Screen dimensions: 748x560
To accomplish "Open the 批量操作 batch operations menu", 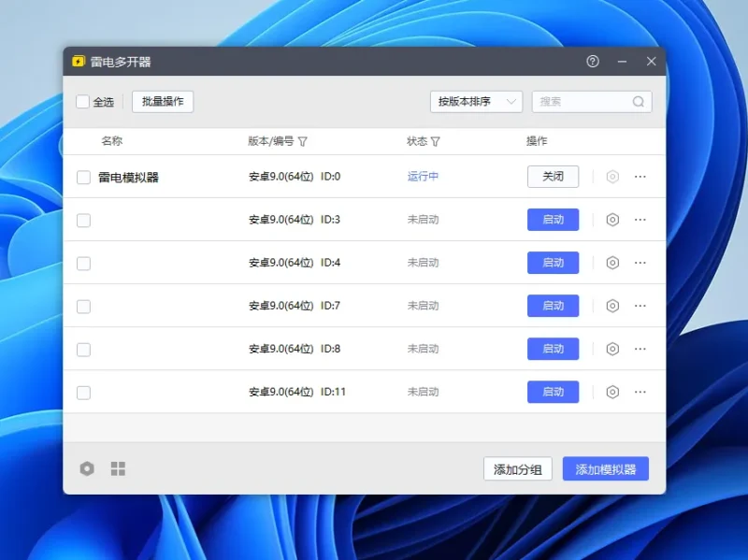I will [163, 102].
